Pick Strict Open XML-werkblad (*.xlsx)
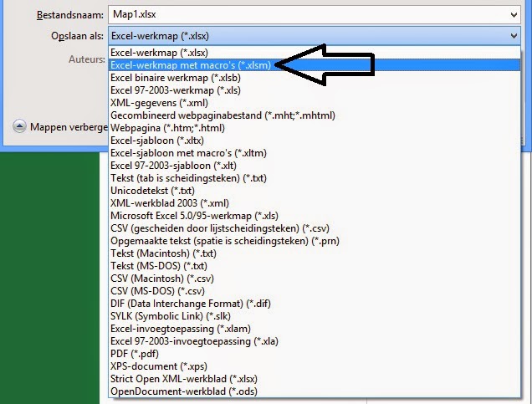The image size is (532, 404). pos(315,379)
